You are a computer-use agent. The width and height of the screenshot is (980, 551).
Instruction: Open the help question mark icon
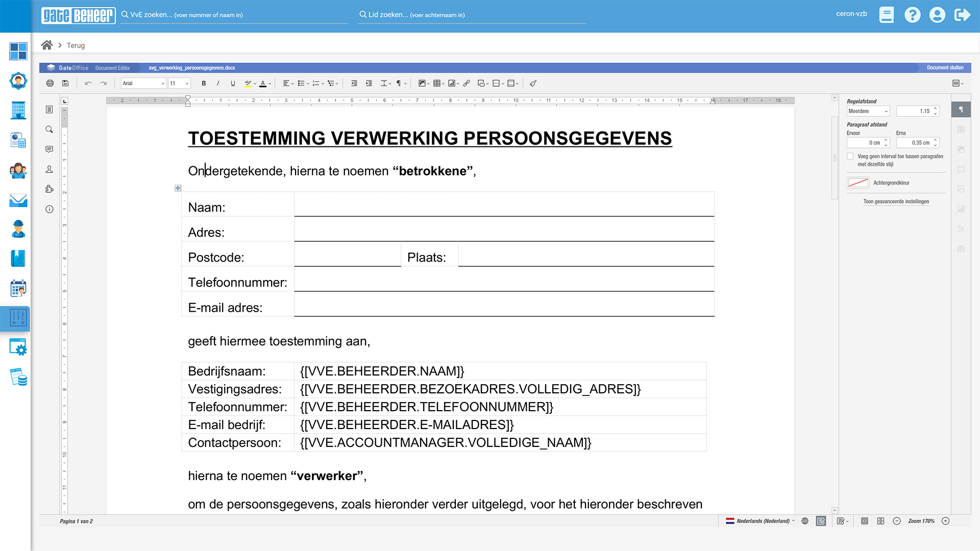(912, 15)
